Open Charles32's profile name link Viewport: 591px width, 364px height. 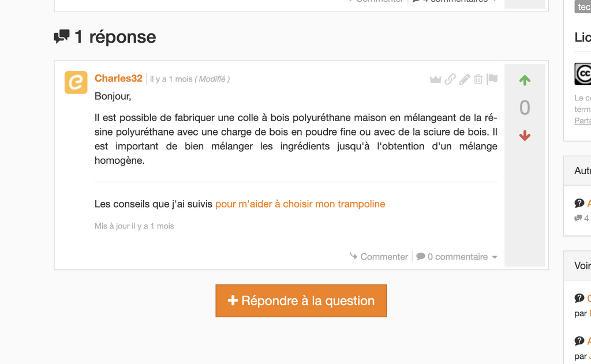pyautogui.click(x=118, y=78)
